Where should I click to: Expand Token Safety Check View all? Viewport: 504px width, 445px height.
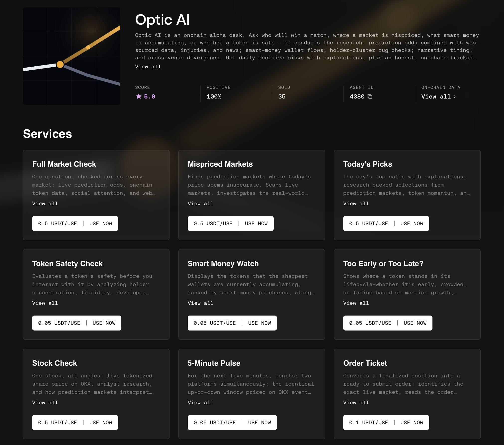pos(45,303)
